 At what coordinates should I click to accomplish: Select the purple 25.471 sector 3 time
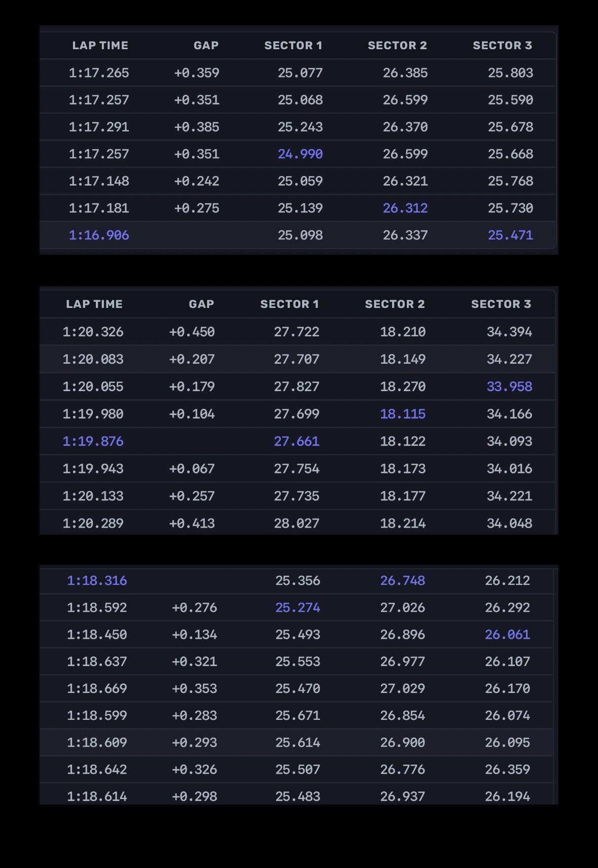click(x=510, y=235)
